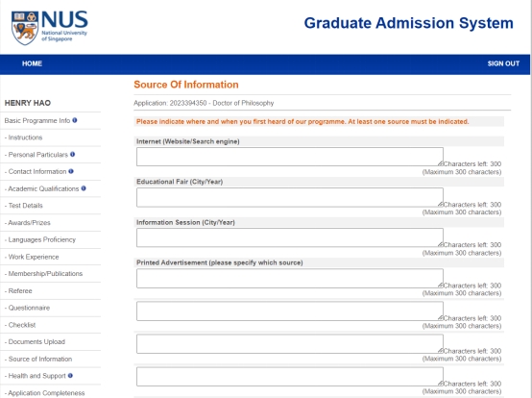This screenshot has height=398, width=532.
Task: Click the Internet (Website/Search engine) text field
Action: pos(290,157)
